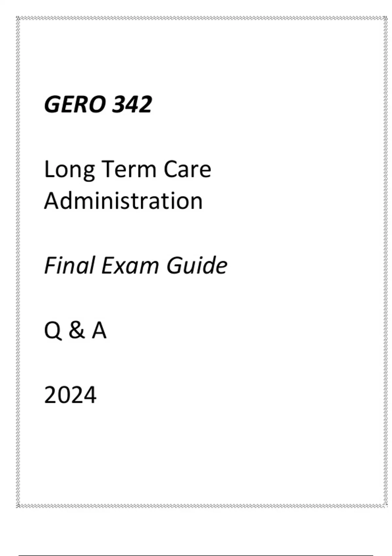Click the horizontal line below the page border
392x556 pixels.
point(196,555)
